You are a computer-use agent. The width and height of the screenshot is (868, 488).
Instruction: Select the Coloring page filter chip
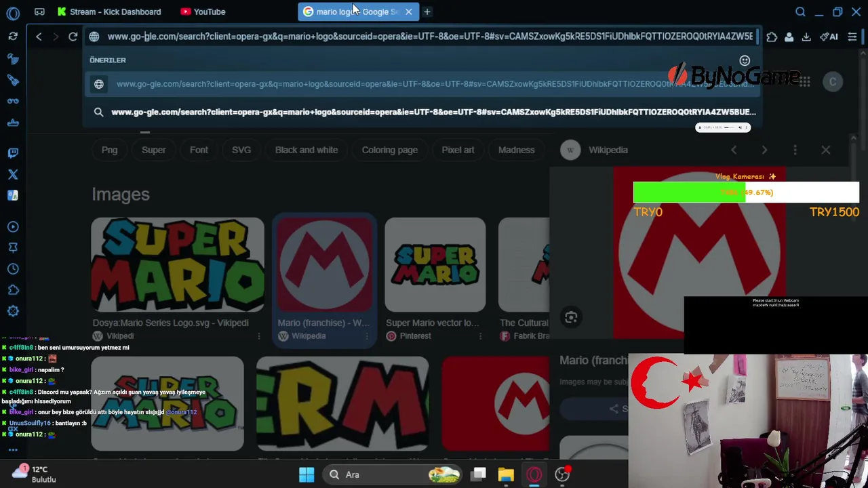tap(390, 150)
